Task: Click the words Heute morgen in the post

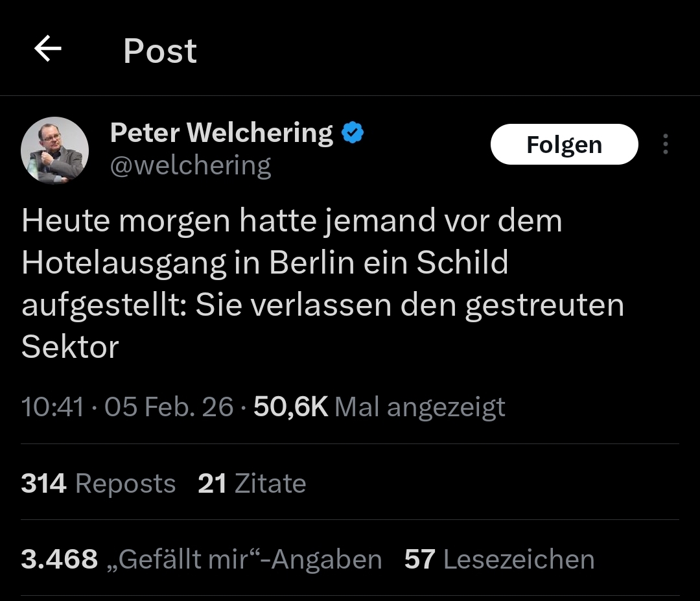Action: click(126, 221)
